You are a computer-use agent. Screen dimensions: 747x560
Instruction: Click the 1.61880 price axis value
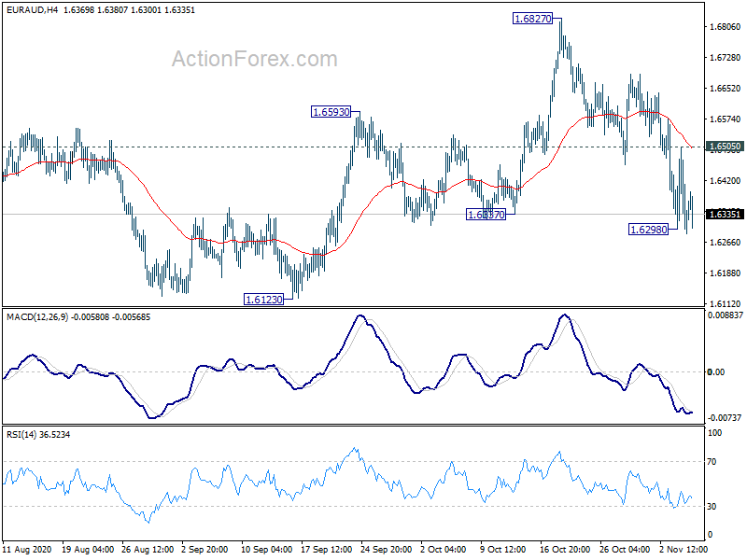(x=726, y=273)
